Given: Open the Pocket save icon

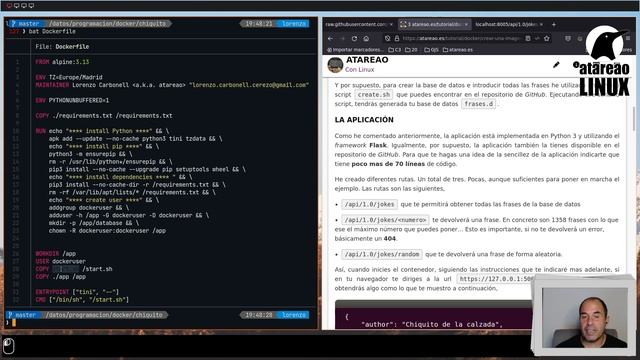Looking at the screenshot, I should 568,38.
